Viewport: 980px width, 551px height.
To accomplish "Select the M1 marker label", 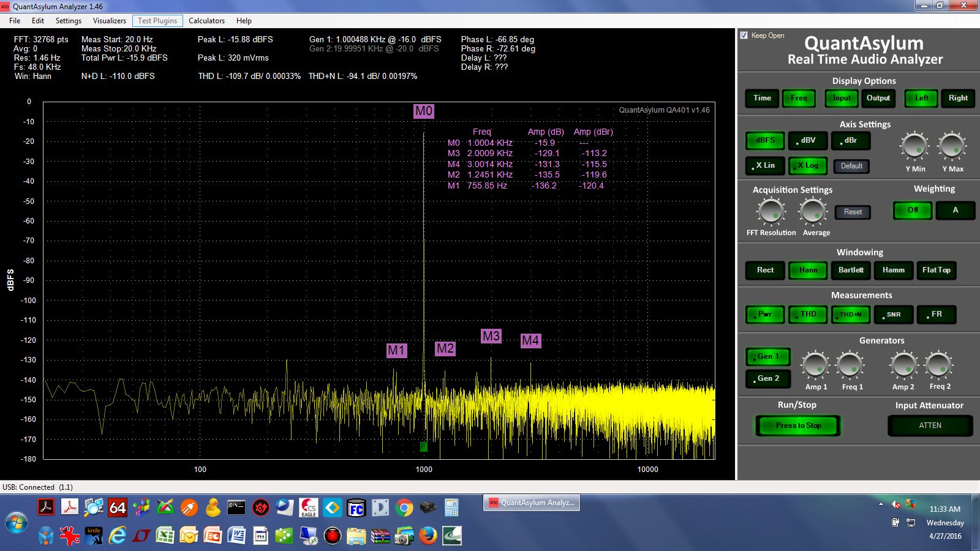I will (396, 350).
